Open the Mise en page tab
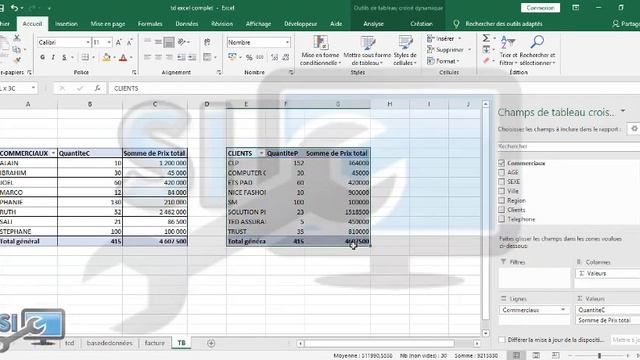Screen dimensions: 640x360 108,24
